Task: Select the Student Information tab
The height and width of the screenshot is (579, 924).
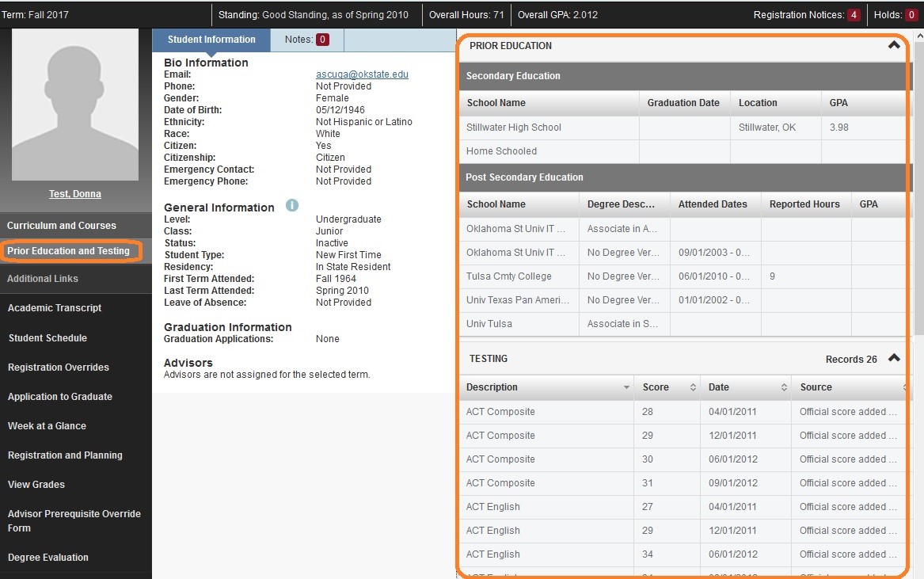Action: click(x=211, y=39)
